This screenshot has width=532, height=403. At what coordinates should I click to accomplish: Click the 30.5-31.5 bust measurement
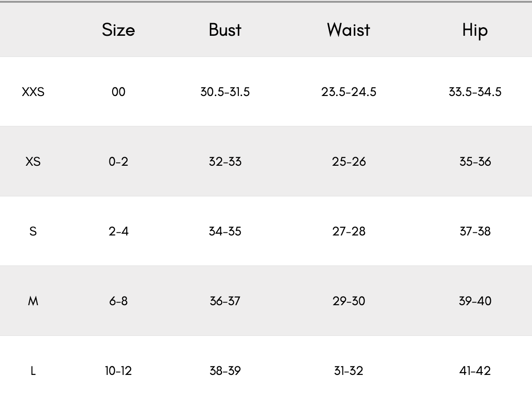(x=225, y=92)
